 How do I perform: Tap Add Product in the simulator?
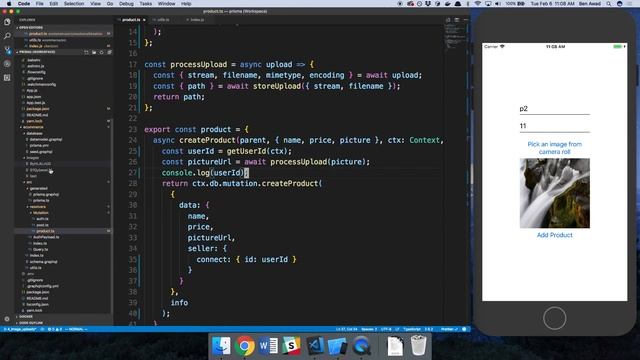point(554,235)
